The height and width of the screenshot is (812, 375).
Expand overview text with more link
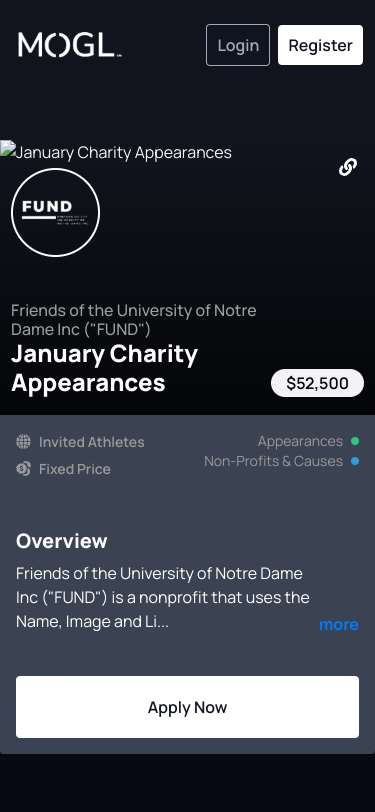(339, 625)
